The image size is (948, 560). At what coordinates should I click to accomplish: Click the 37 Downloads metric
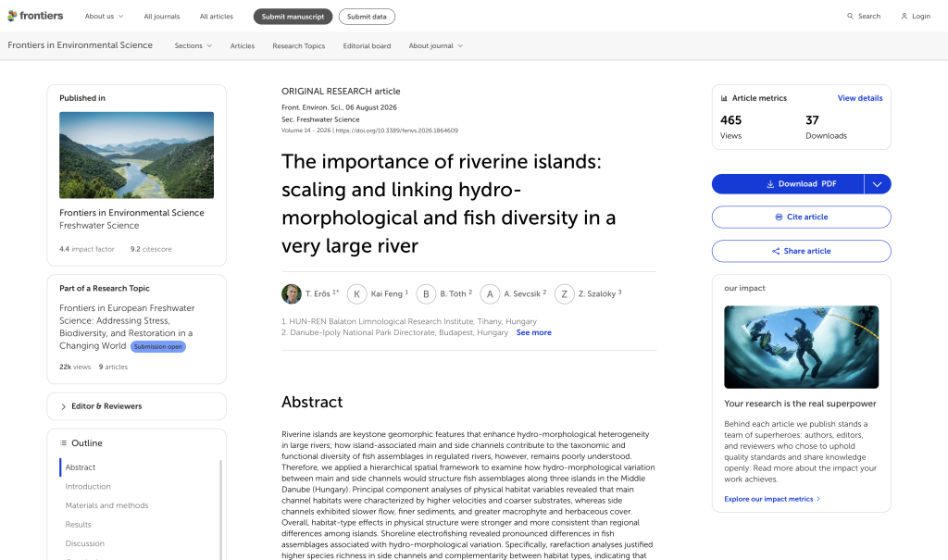pyautogui.click(x=826, y=127)
